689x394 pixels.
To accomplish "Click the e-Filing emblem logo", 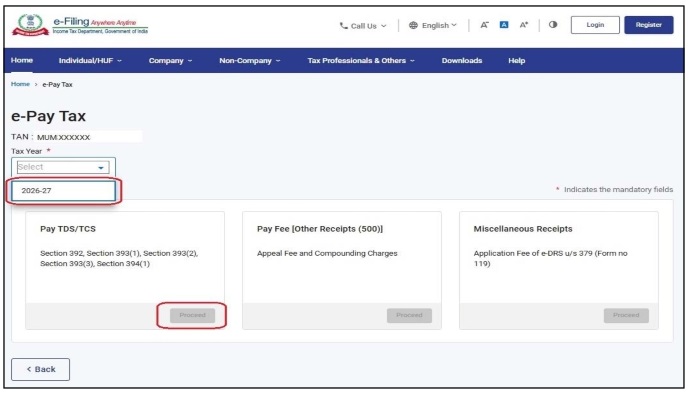I will tap(30, 25).
